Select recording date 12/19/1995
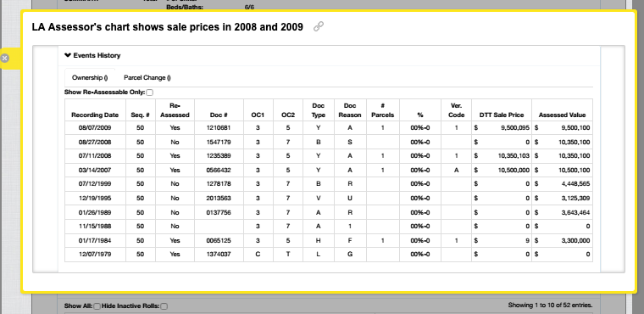The height and width of the screenshot is (314, 644). pos(95,199)
